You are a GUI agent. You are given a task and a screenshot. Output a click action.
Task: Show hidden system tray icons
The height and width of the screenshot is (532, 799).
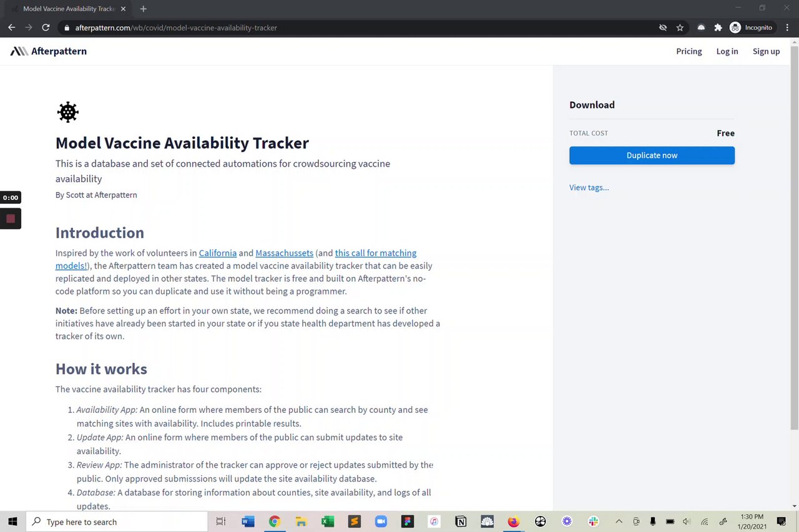coord(619,521)
